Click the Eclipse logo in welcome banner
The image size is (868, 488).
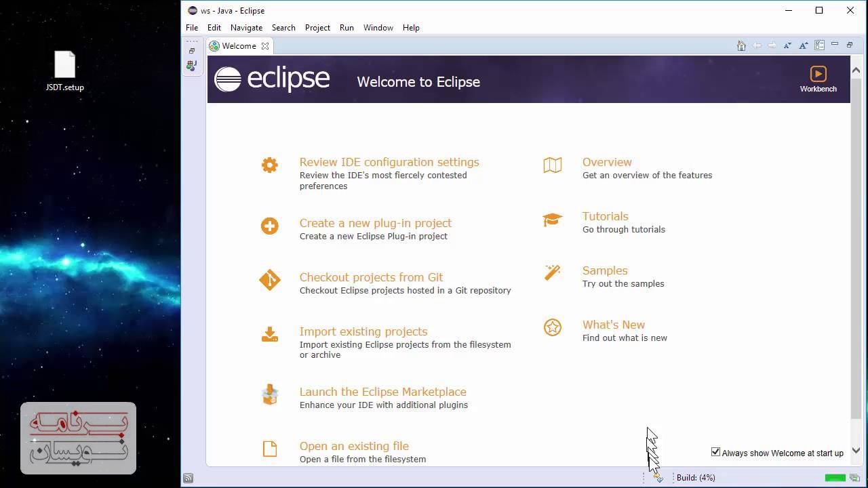click(272, 79)
